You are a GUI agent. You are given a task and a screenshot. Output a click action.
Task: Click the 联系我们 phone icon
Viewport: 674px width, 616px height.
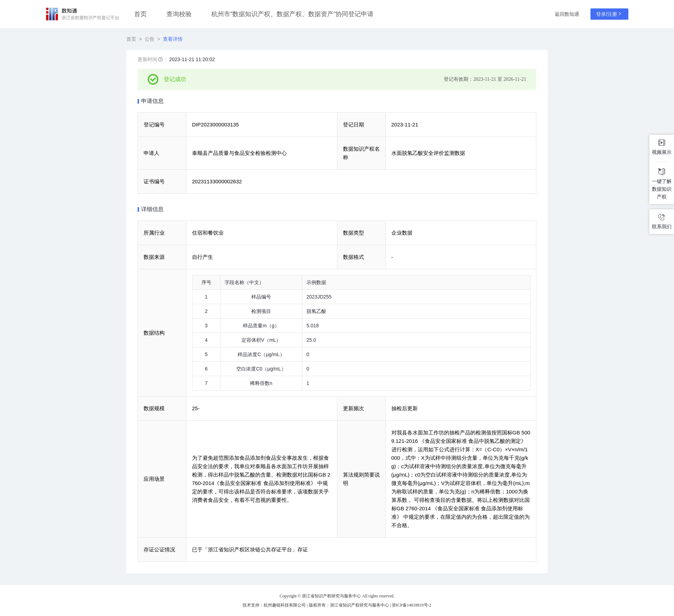[661, 217]
